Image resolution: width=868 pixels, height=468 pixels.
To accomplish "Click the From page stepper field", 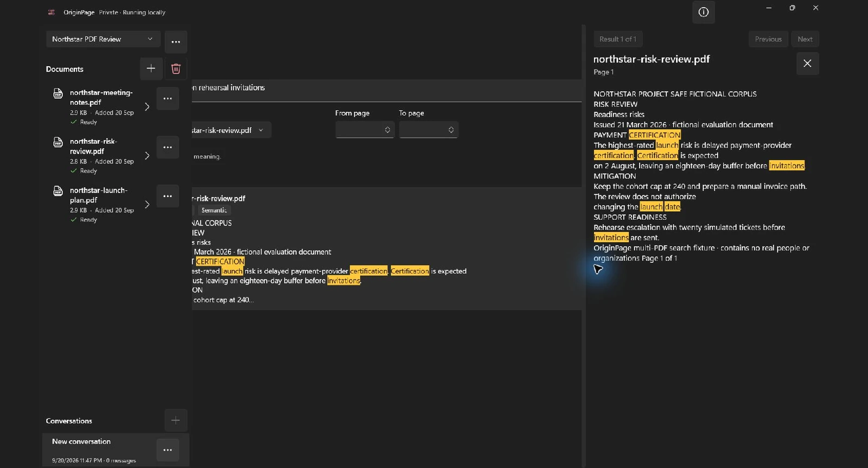I will tap(364, 130).
